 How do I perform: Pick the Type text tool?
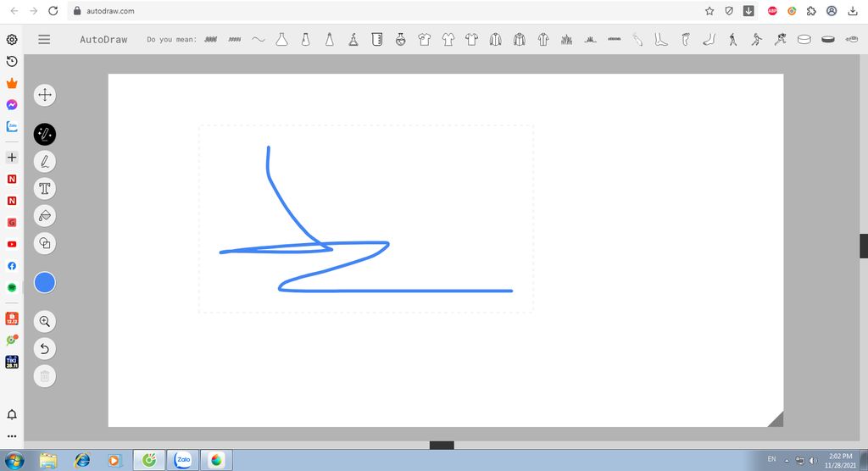tap(45, 189)
